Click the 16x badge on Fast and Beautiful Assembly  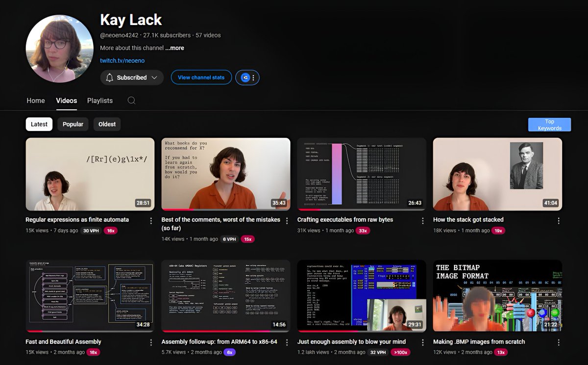point(94,352)
